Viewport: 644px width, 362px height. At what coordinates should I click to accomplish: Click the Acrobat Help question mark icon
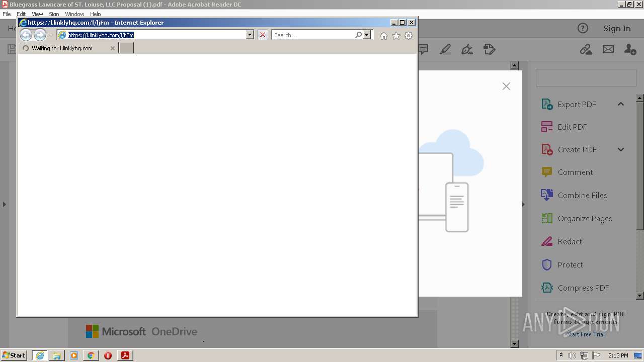point(583,28)
